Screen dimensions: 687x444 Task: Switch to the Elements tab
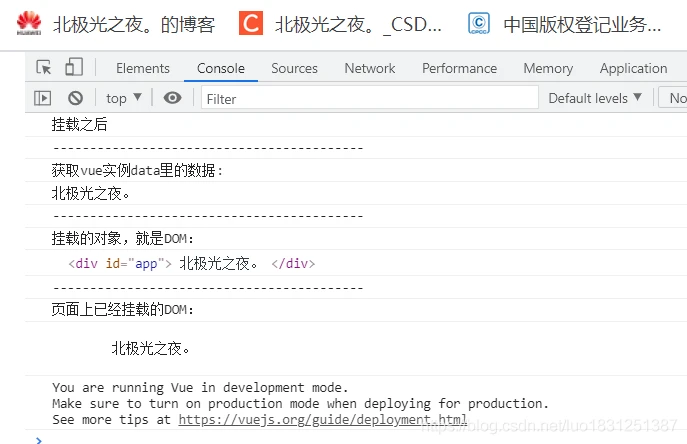point(143,68)
